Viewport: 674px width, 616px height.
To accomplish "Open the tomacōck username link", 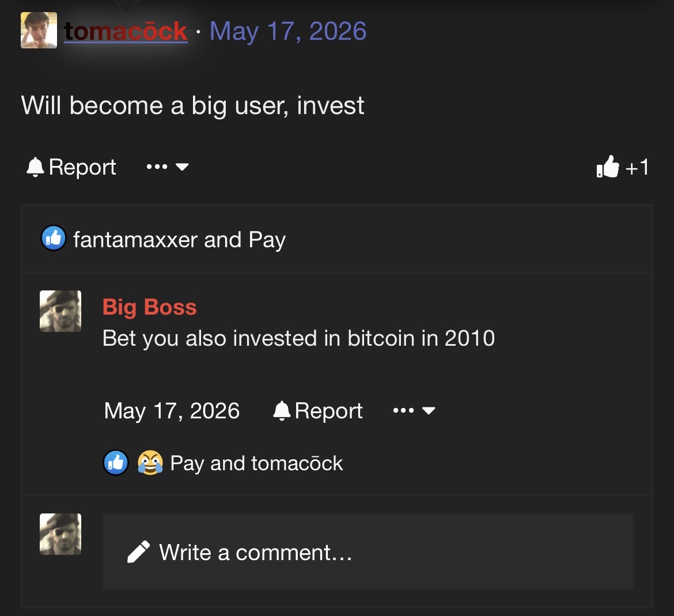I will (126, 31).
